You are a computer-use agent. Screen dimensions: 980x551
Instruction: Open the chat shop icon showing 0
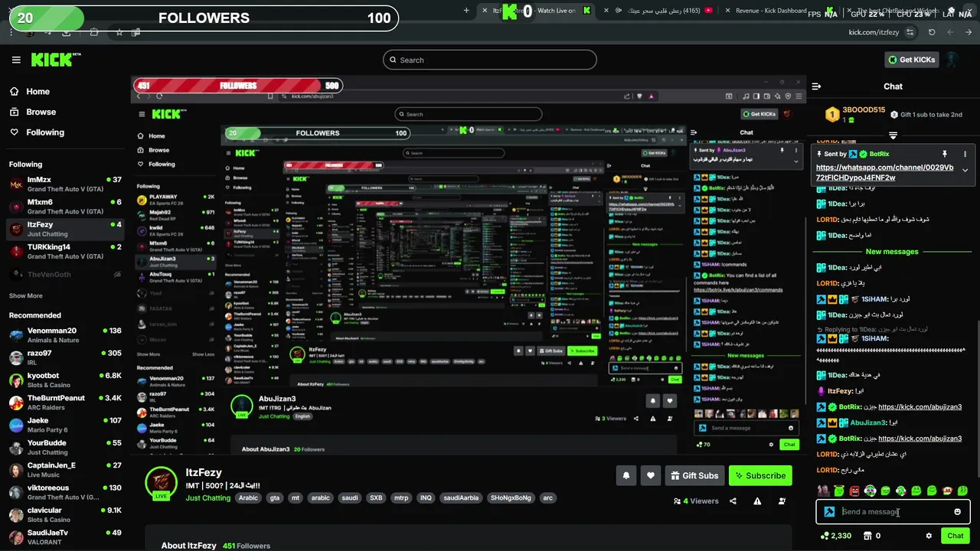[x=873, y=536]
